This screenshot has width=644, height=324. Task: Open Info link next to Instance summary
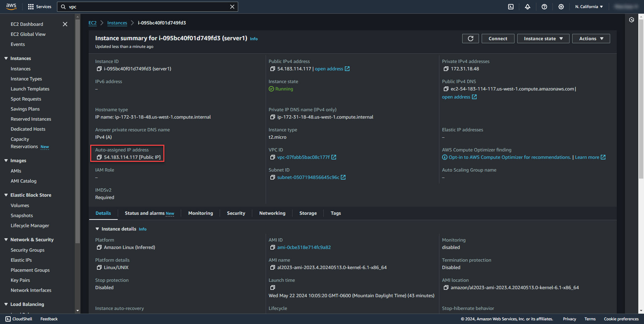coord(254,39)
